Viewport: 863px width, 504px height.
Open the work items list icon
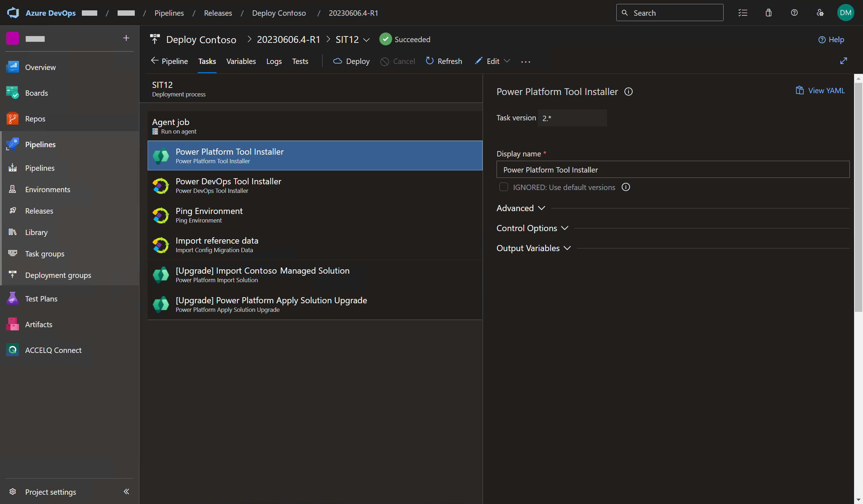point(743,13)
